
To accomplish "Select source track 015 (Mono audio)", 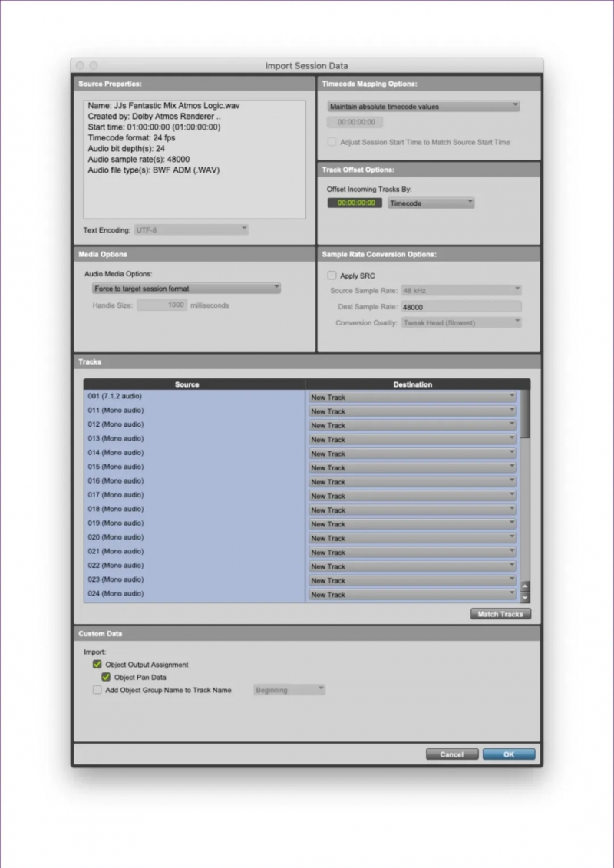I will [x=194, y=467].
